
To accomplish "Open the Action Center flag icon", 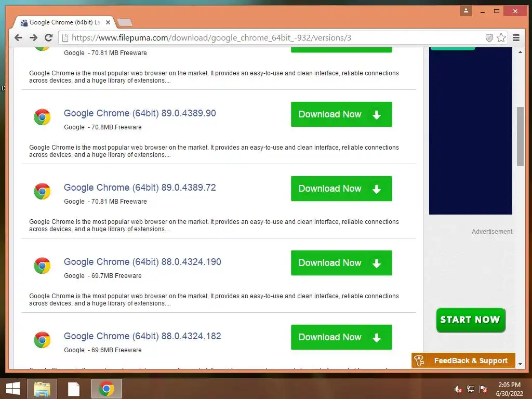I will tap(483, 389).
